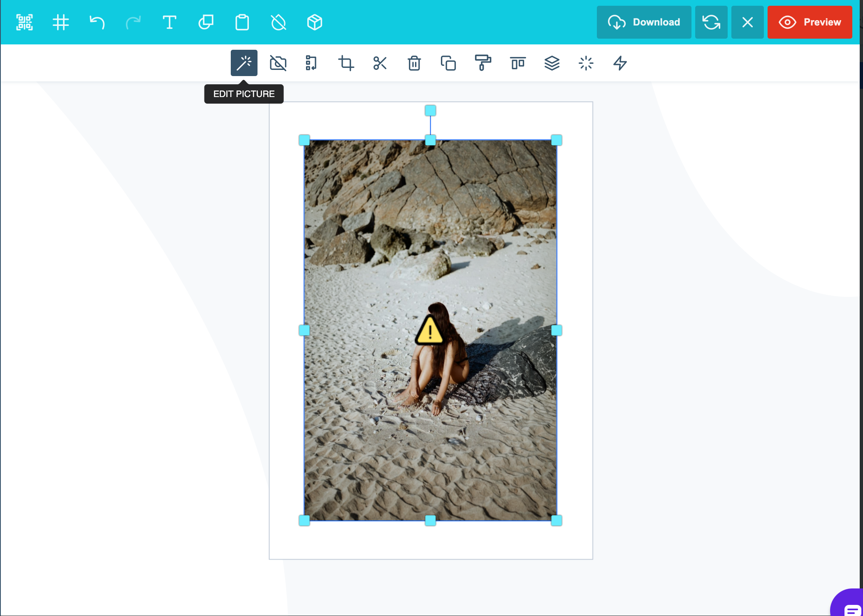Select the scissors cut tool
Image resolution: width=863 pixels, height=616 pixels.
tap(380, 63)
